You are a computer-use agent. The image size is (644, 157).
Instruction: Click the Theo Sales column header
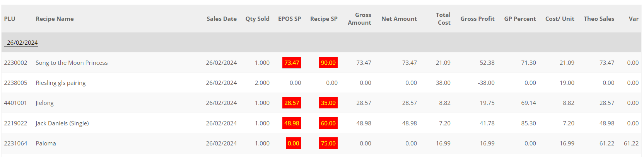[x=599, y=19]
